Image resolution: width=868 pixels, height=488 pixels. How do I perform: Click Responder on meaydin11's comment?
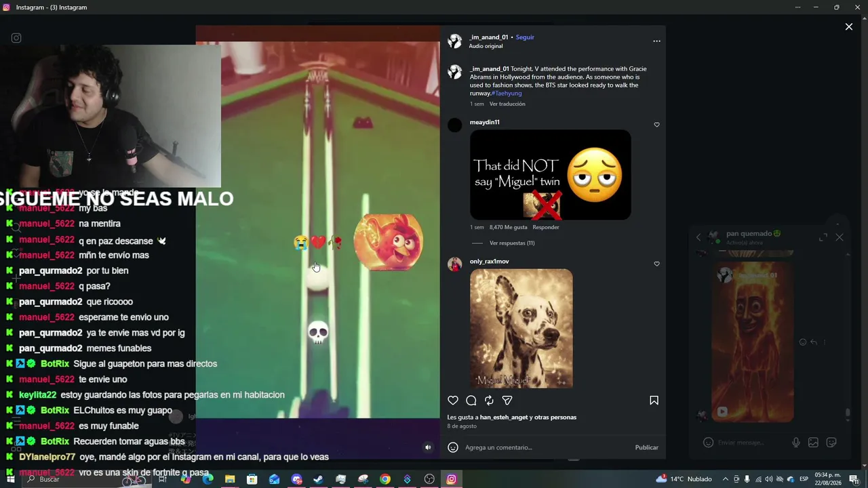click(546, 227)
